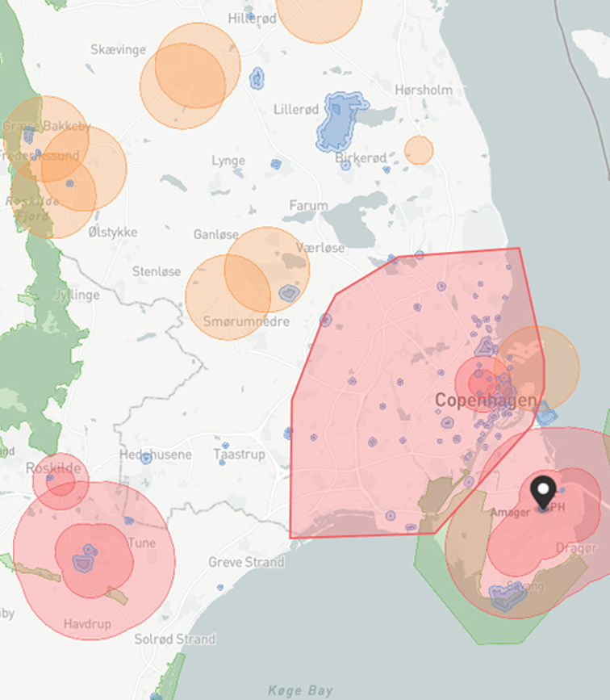This screenshot has height=700, width=610.
Task: Click the dark red inner circle in central Copenhagen
Action: coord(481,381)
